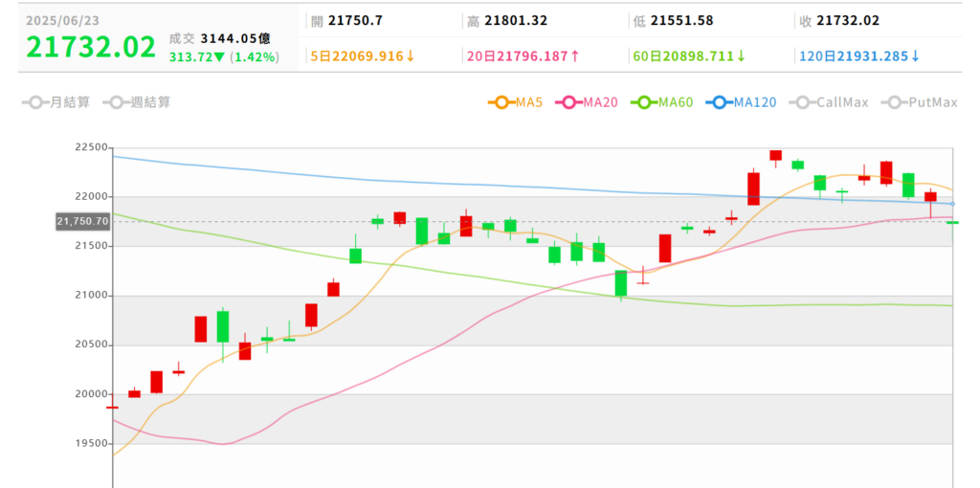Click the last candlestick at chart's right edge
This screenshot has height=488, width=980.
point(952,223)
